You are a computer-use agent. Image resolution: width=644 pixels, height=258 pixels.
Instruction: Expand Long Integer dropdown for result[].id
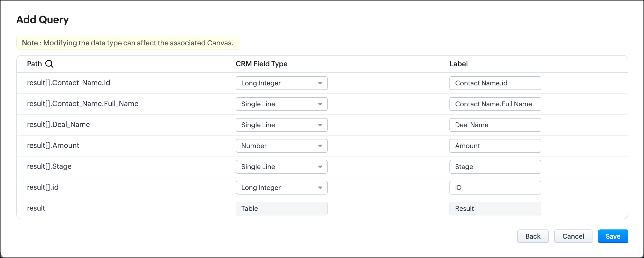pyautogui.click(x=281, y=188)
